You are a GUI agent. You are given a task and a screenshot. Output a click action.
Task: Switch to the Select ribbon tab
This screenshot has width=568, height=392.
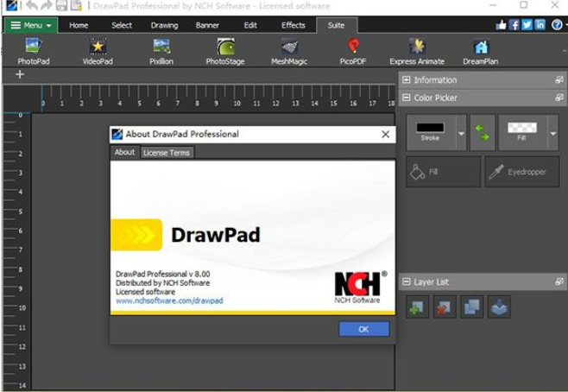pyautogui.click(x=122, y=25)
